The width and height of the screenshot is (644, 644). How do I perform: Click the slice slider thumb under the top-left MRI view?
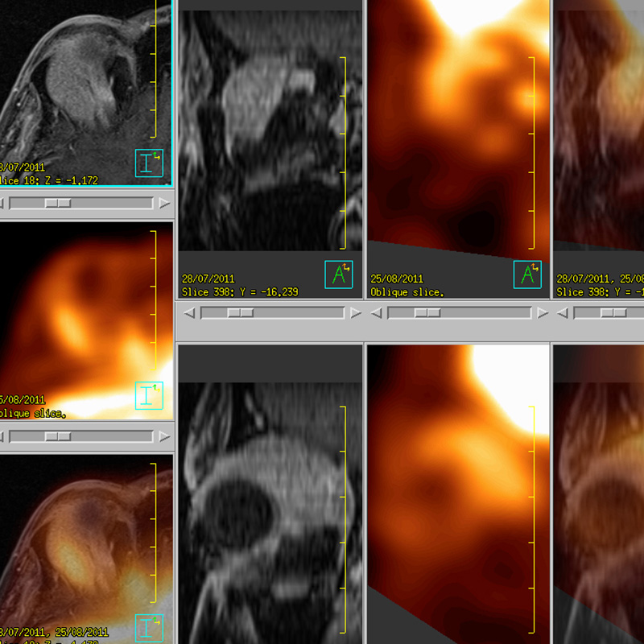[x=58, y=204]
